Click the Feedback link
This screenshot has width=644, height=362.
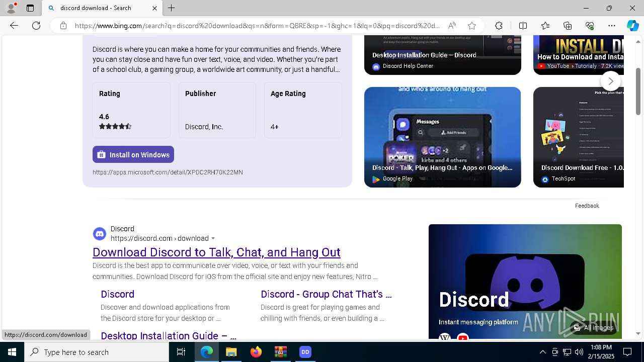click(587, 206)
